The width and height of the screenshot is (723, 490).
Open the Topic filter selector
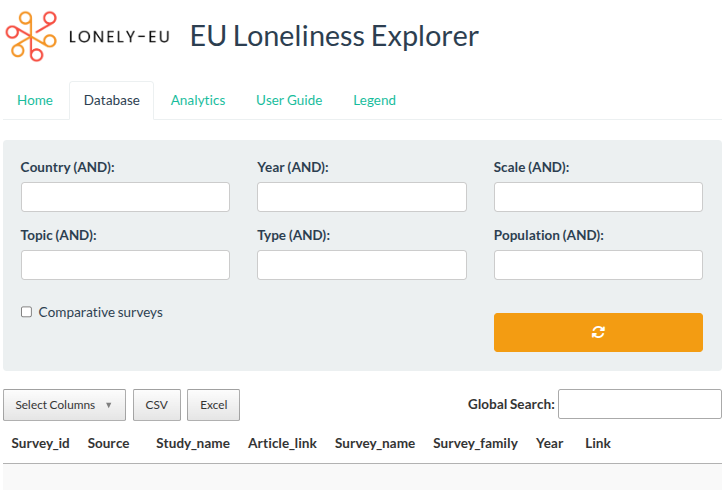pyautogui.click(x=125, y=265)
